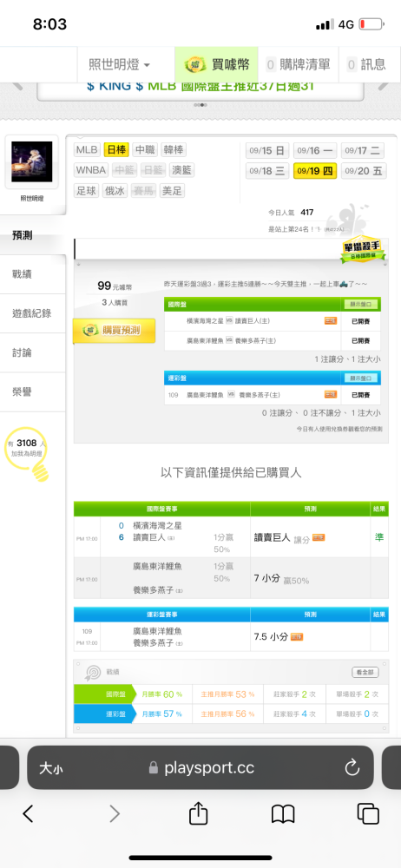Click the previous banner arrow
This screenshot has height=868, width=401.
click(x=16, y=86)
